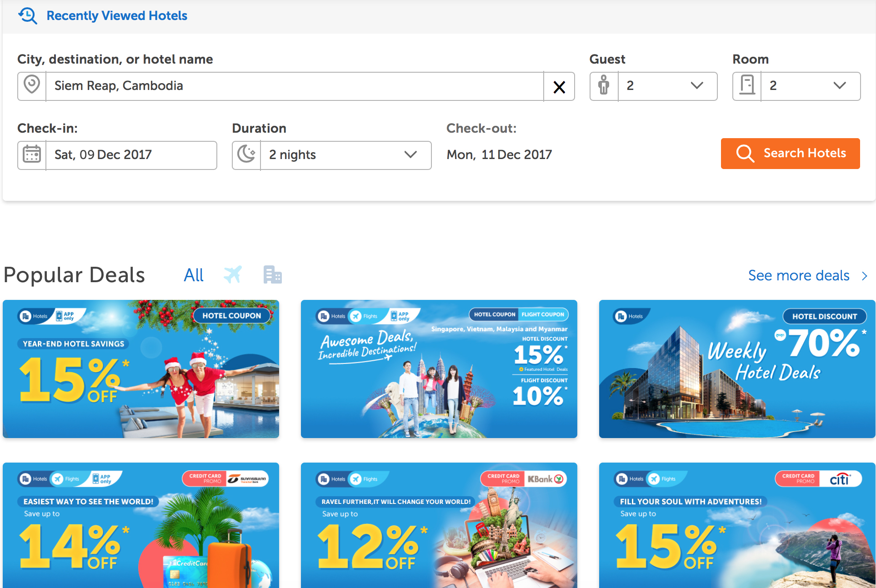The width and height of the screenshot is (876, 588).
Task: Select the All deals tab
Action: tap(194, 275)
